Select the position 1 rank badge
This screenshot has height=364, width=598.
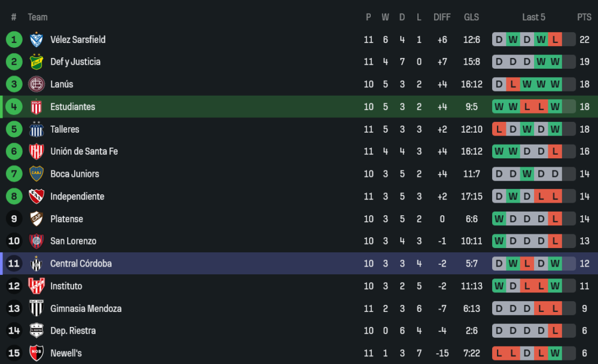[x=14, y=39]
